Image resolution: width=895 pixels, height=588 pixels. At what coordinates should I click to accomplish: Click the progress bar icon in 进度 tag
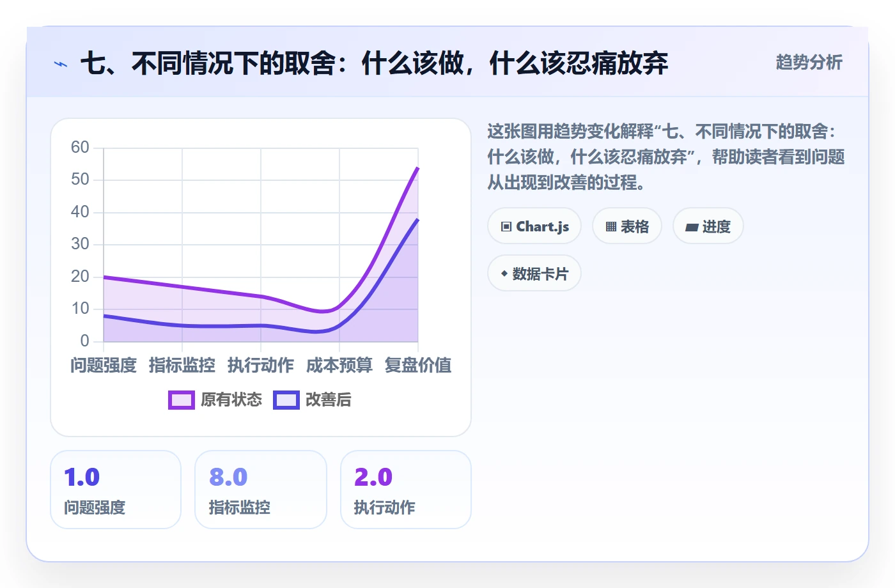(x=692, y=227)
